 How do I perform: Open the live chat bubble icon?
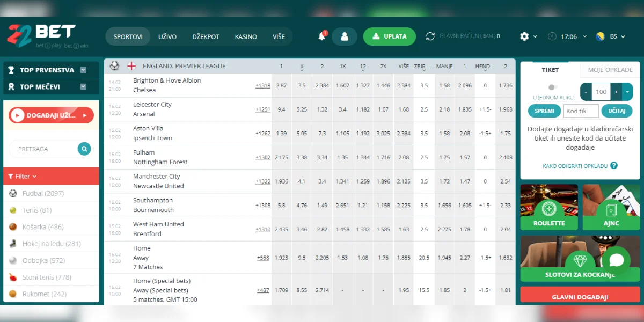[616, 260]
